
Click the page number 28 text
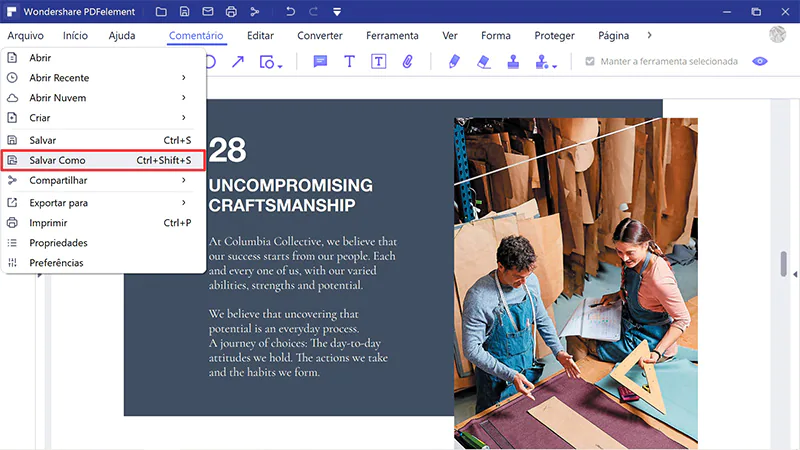point(227,150)
